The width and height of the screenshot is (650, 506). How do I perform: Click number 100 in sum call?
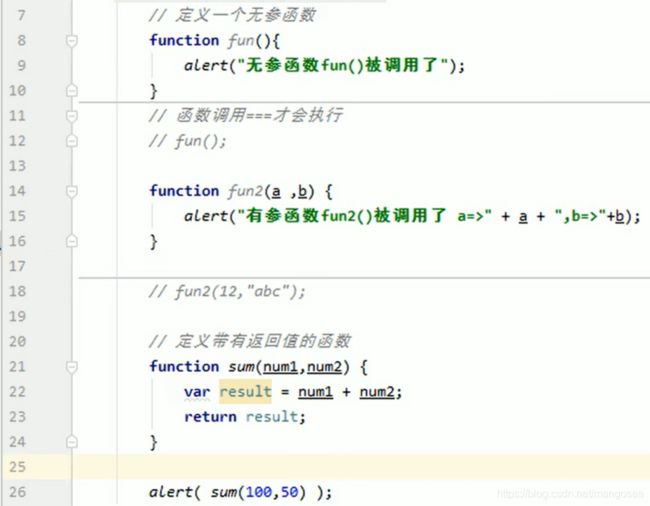(x=259, y=492)
